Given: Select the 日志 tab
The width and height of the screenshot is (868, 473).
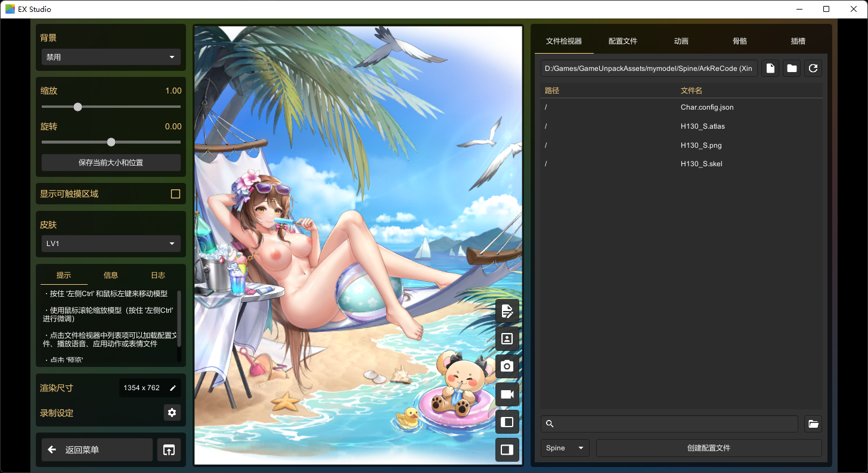Looking at the screenshot, I should click(x=158, y=275).
